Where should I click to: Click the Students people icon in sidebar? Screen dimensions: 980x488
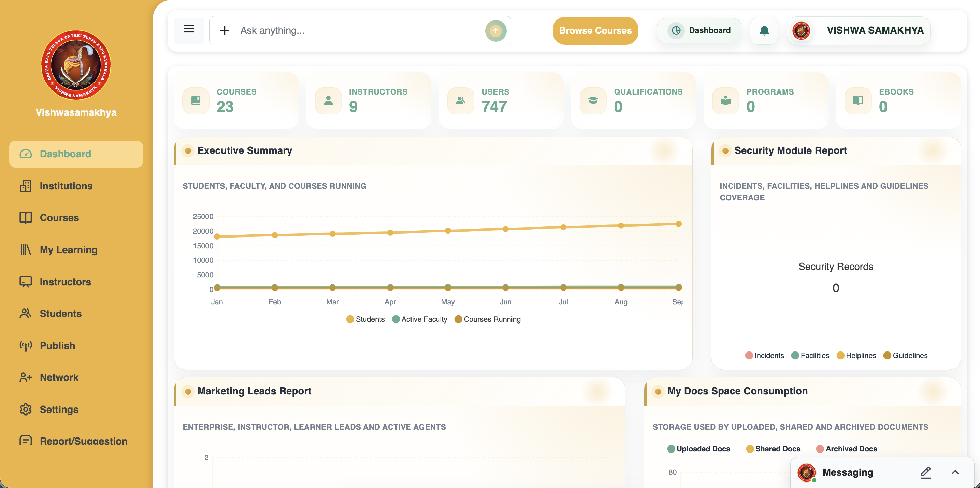(x=26, y=313)
